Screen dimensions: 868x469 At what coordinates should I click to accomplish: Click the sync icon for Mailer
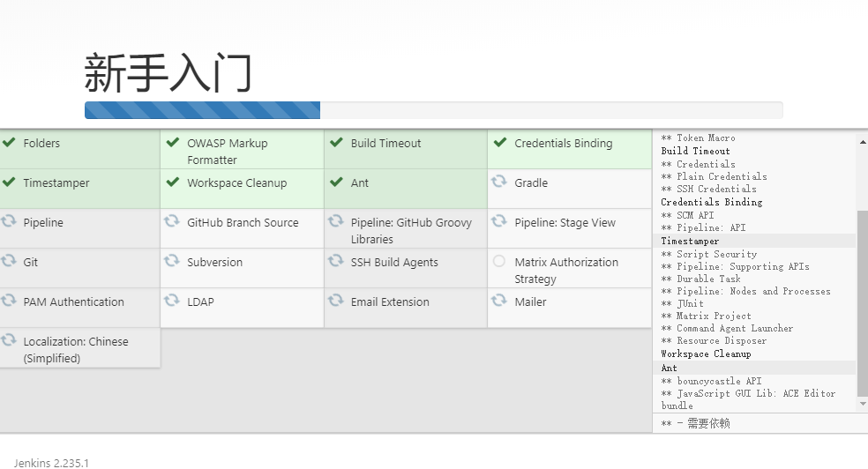point(499,301)
